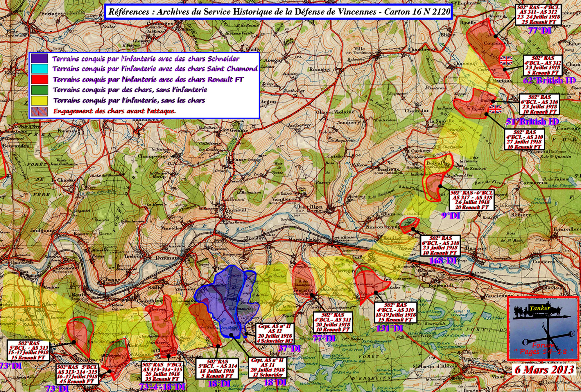Click the cyan Saint Chamond legend swatch
This screenshot has height=392, width=581.
point(40,69)
